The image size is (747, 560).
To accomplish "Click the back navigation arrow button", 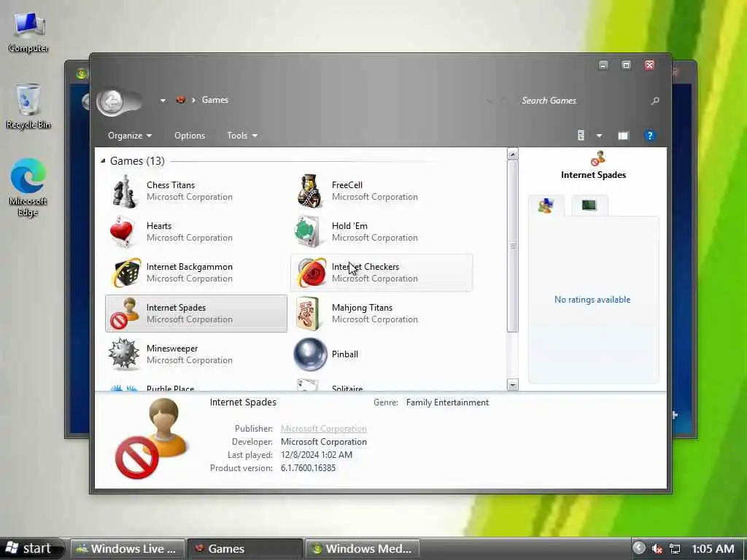I will [113, 101].
